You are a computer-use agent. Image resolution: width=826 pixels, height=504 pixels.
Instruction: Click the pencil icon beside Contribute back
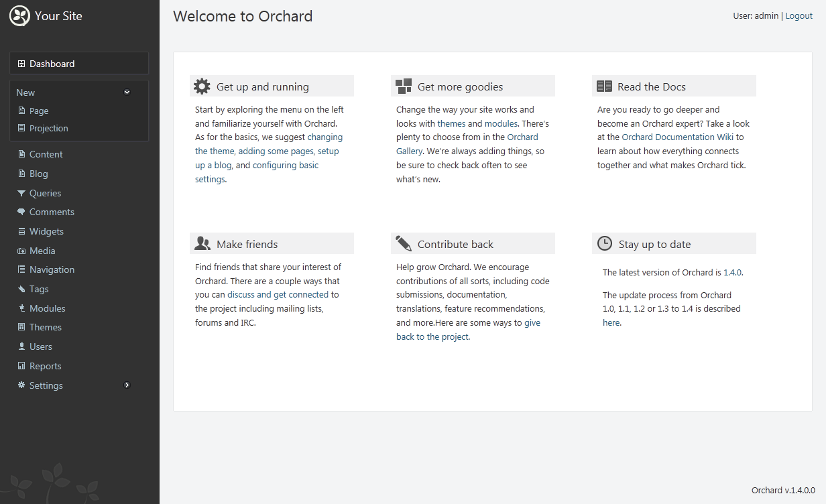click(x=404, y=243)
